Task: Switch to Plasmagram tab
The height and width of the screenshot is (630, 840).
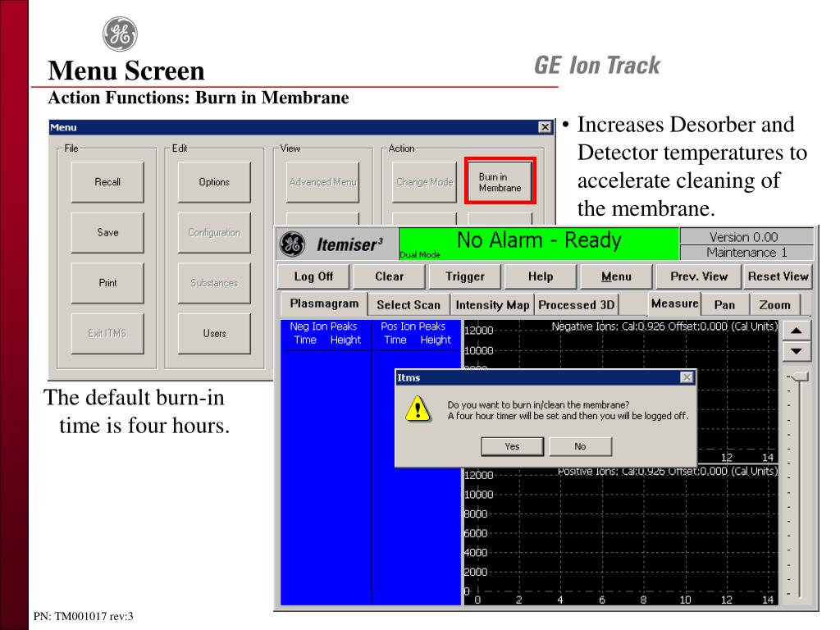Action: pos(324,304)
